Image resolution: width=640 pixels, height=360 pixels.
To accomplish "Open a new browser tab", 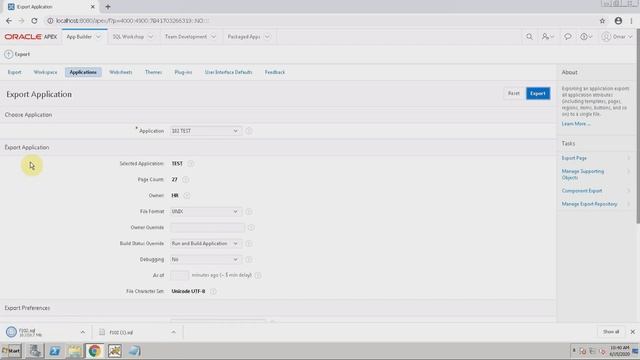I will 108,7.
